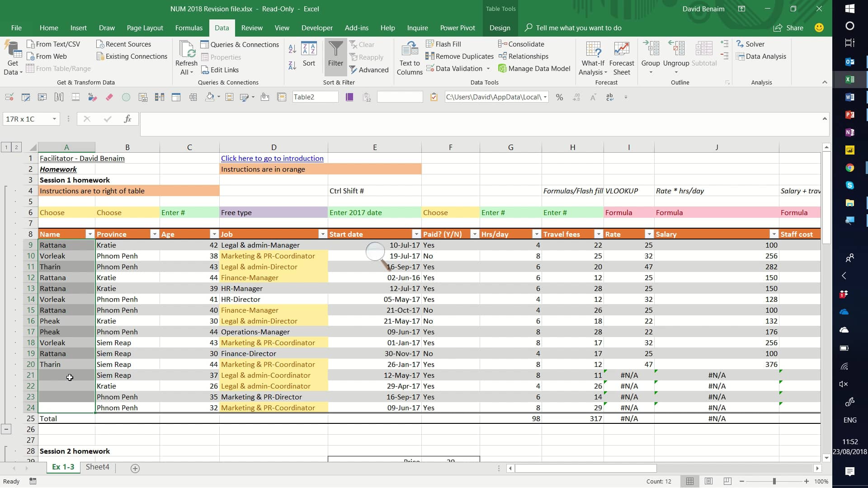Image resolution: width=868 pixels, height=488 pixels.
Task: Open Existing Connections
Action: [x=132, y=56]
